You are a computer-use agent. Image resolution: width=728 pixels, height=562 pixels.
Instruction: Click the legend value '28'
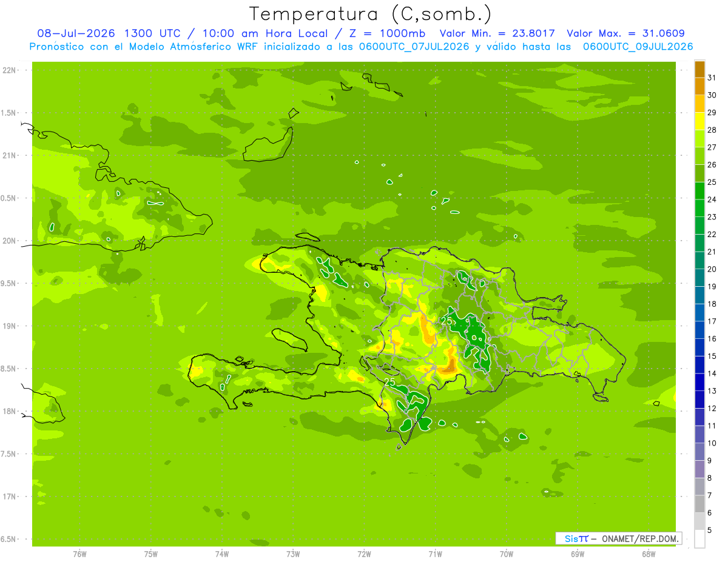[x=712, y=130]
